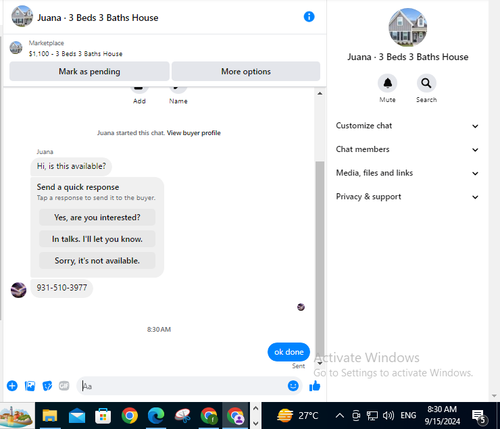This screenshot has width=500, height=429.
Task: Choose a GIF icon
Action: [x=64, y=386]
